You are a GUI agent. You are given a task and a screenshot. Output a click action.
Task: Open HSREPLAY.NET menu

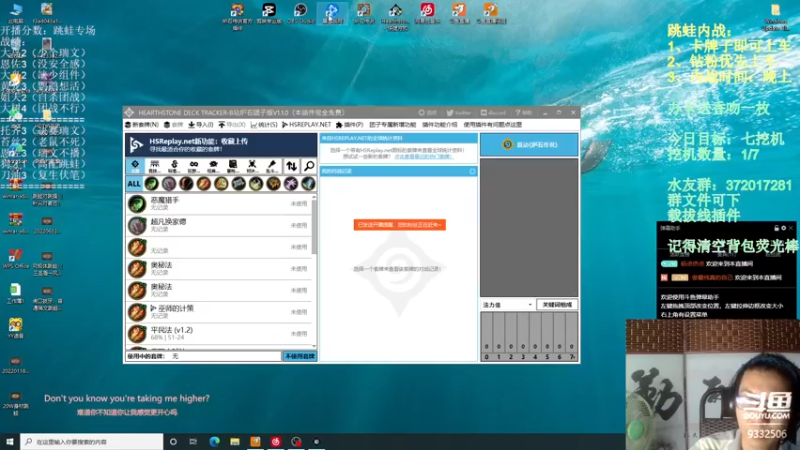pos(307,124)
